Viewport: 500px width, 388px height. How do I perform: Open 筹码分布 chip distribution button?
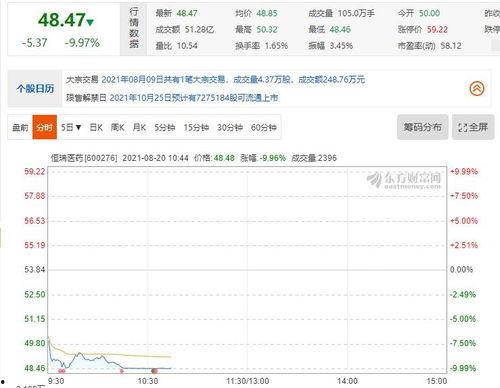tap(422, 127)
